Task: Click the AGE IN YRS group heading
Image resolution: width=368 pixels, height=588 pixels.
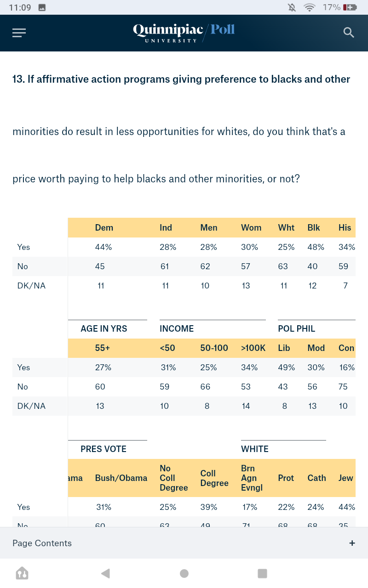Action: [103, 328]
